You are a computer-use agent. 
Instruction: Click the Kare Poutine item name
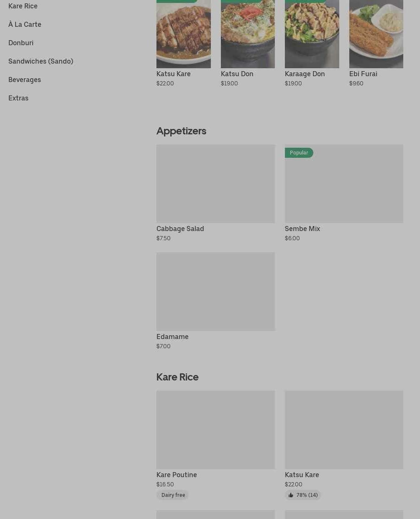(177, 475)
